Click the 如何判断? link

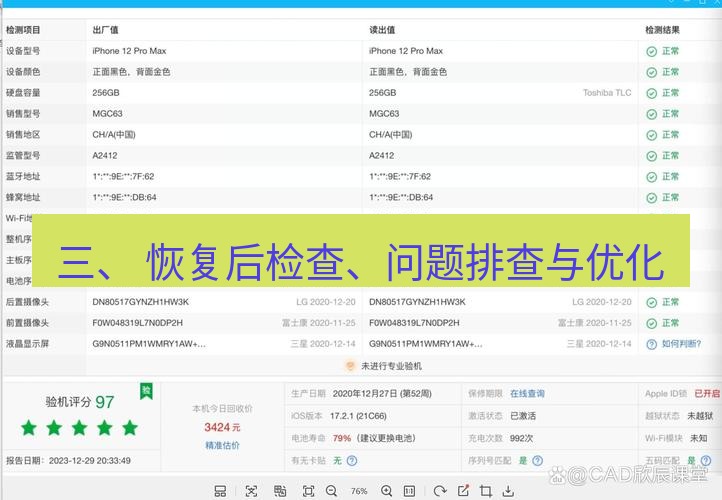681,344
